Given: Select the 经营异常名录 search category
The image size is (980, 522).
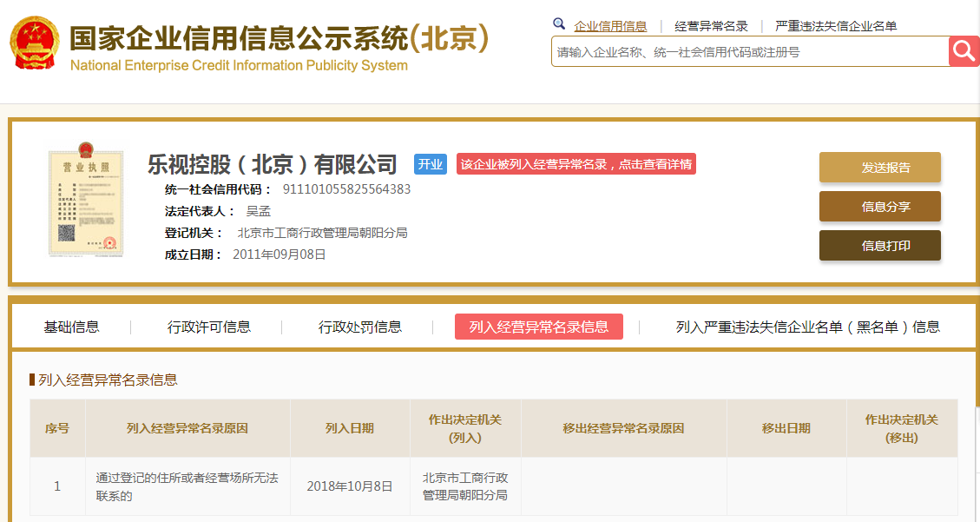Looking at the screenshot, I should (x=711, y=26).
